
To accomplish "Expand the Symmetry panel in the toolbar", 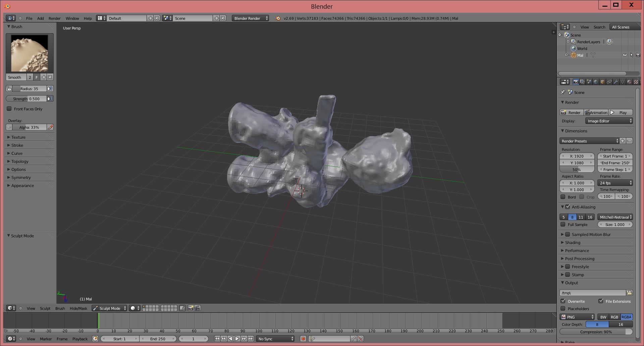I will (21, 177).
